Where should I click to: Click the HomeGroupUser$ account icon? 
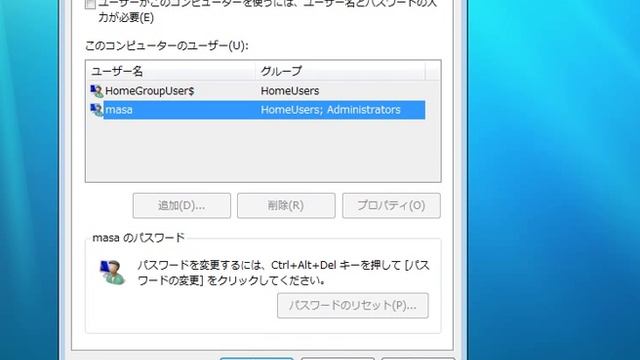coord(97,91)
